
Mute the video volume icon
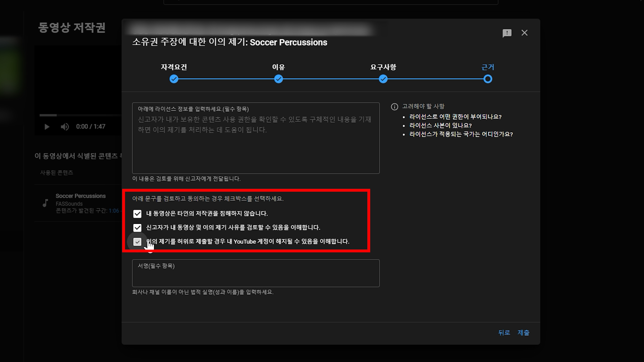tap(64, 127)
